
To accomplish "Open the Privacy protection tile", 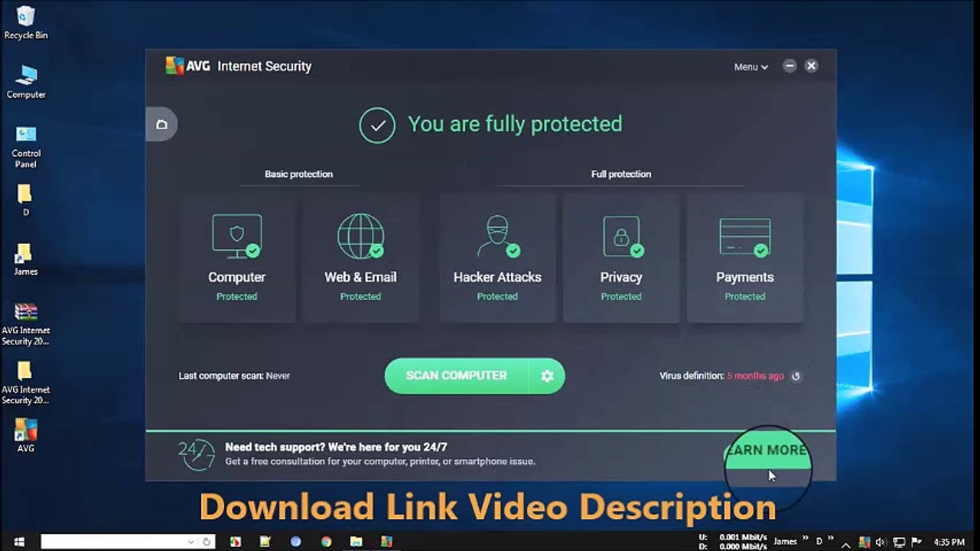I will [621, 258].
